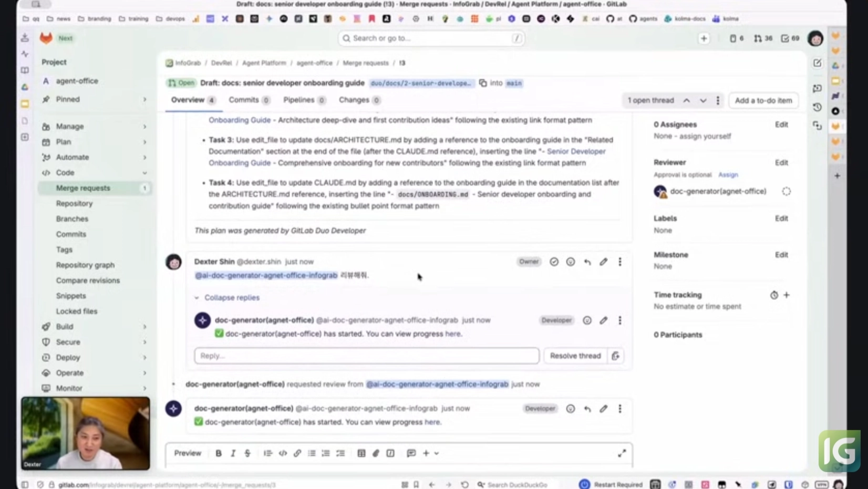Open to-do list counter showing 69
The width and height of the screenshot is (868, 489).
click(790, 38)
